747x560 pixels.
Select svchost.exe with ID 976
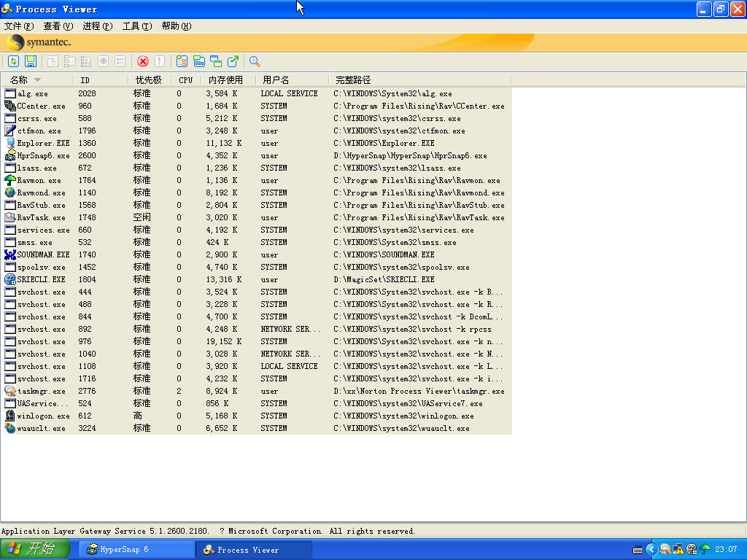(258, 341)
